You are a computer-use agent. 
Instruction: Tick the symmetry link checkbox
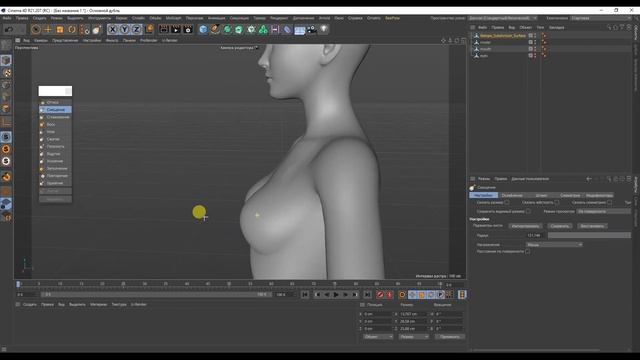[609, 202]
